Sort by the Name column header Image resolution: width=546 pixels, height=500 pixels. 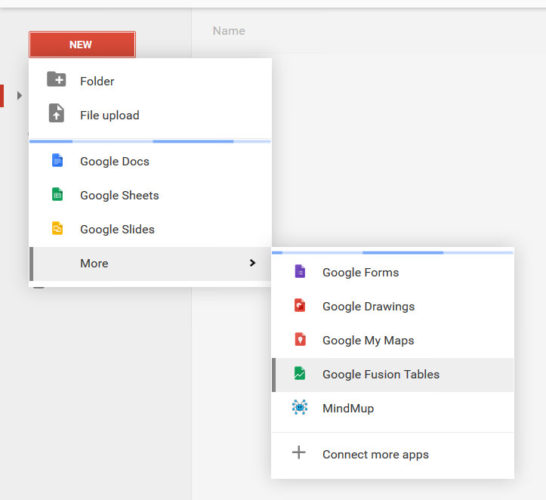coord(229,31)
